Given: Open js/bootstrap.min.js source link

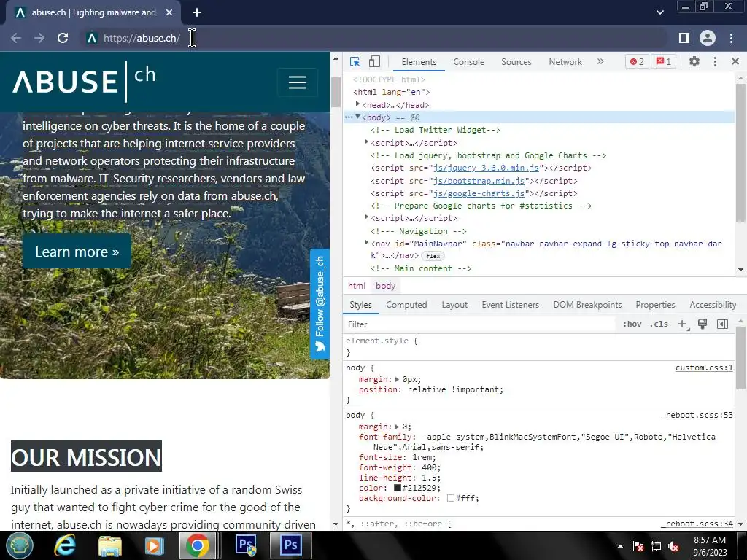Looking at the screenshot, I should click(479, 181).
